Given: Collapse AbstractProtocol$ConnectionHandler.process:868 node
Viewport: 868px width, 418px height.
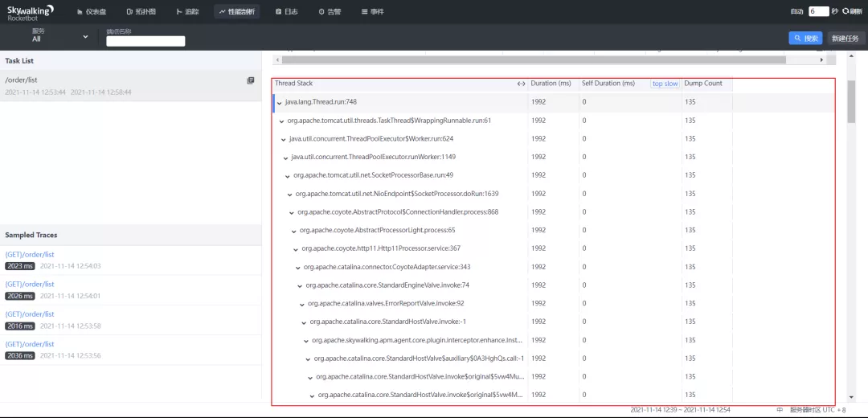Looking at the screenshot, I should (x=292, y=212).
